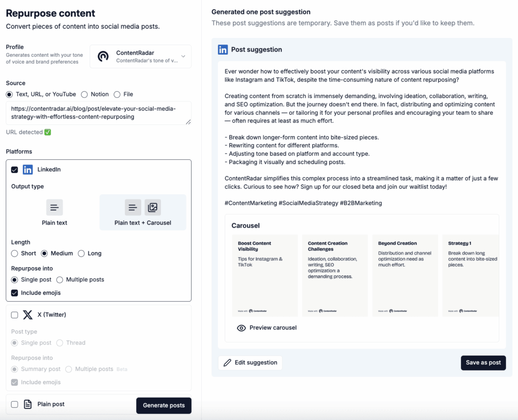Click the X (Twitter) logo icon
Screen dimensions: 518x420
coord(28,315)
